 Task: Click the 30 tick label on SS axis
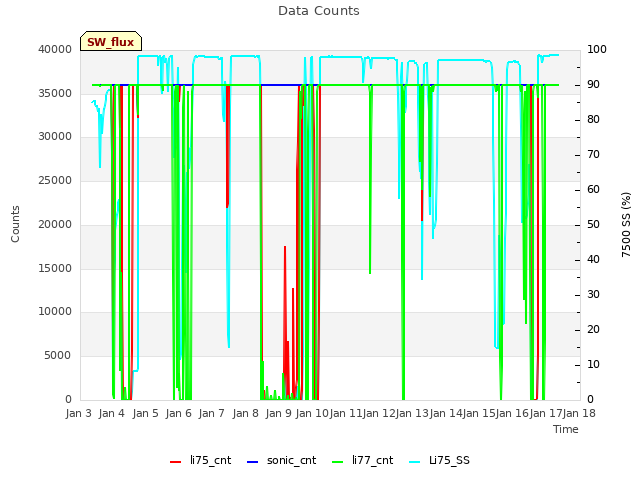coord(593,295)
